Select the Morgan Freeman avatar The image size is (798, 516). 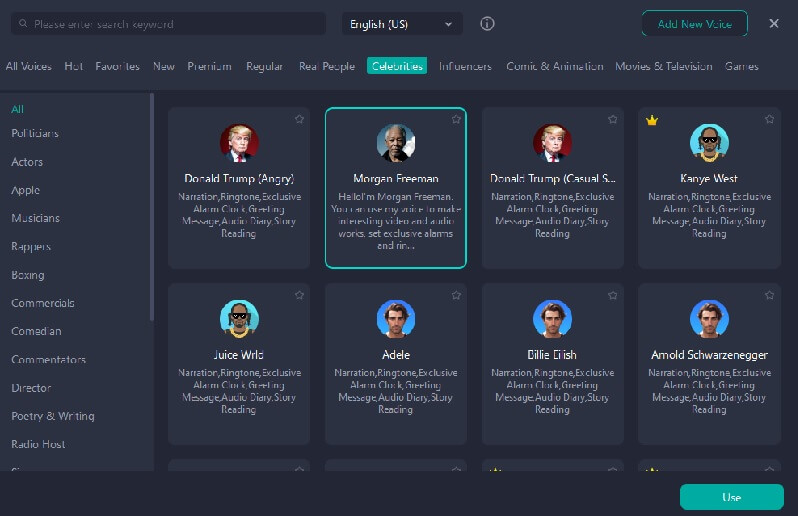tap(396, 143)
